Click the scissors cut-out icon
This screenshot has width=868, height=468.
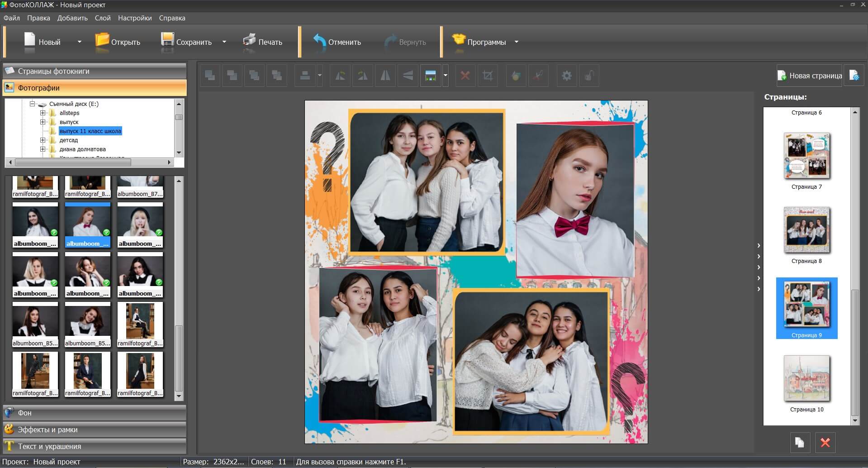538,76
